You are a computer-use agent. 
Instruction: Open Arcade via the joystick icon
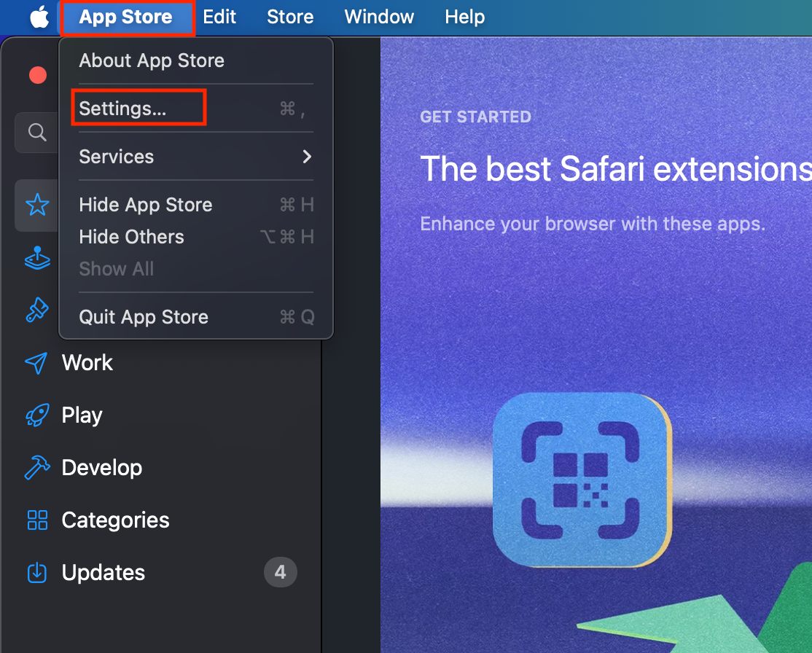tap(37, 258)
